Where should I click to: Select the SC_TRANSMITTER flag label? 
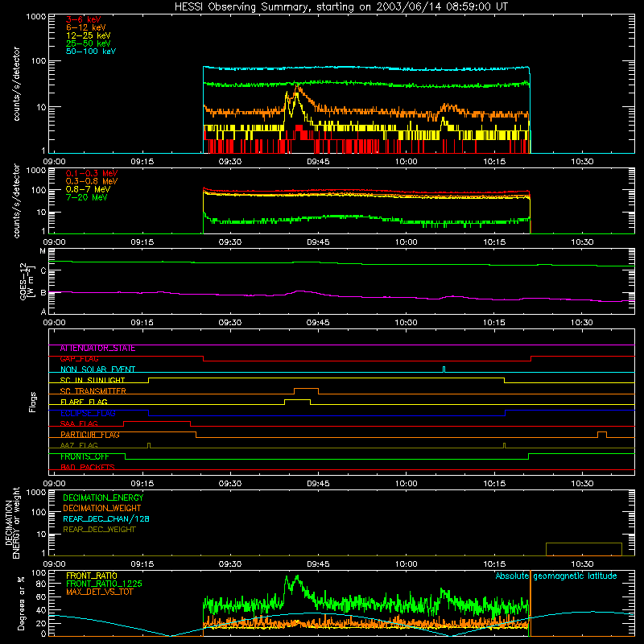[x=93, y=391]
